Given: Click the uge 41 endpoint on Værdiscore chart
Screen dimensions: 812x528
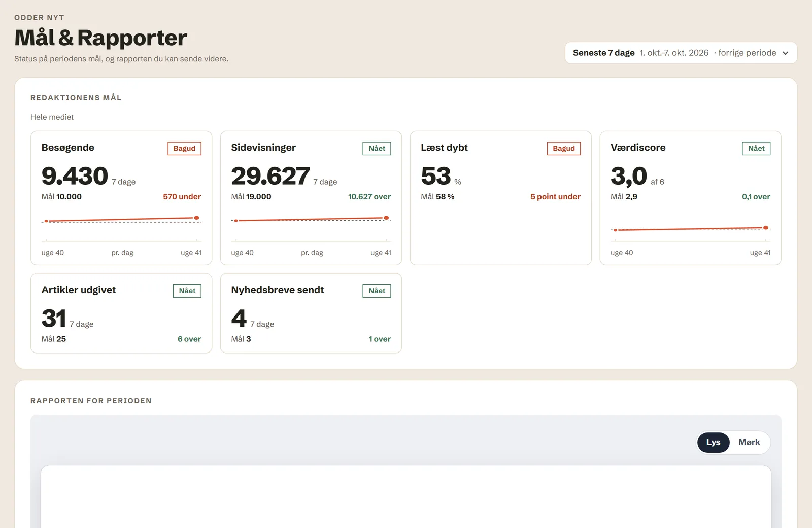Looking at the screenshot, I should pyautogui.click(x=766, y=228).
